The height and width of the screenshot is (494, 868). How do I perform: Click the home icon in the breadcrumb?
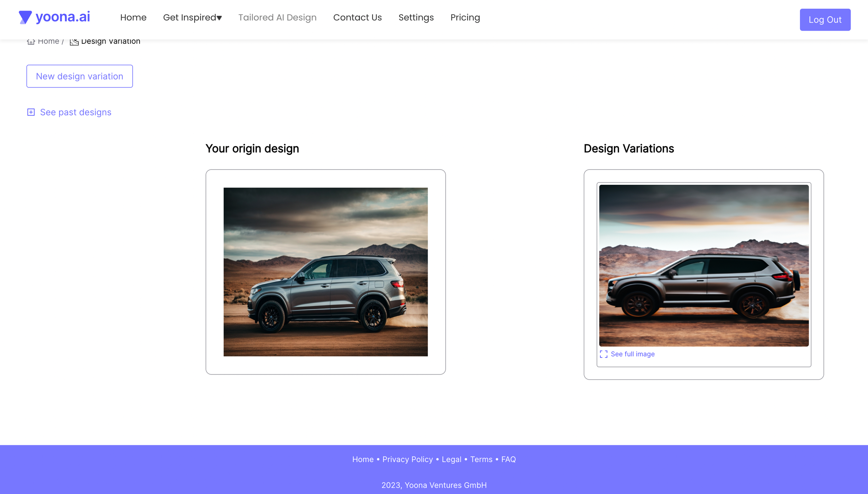(31, 42)
